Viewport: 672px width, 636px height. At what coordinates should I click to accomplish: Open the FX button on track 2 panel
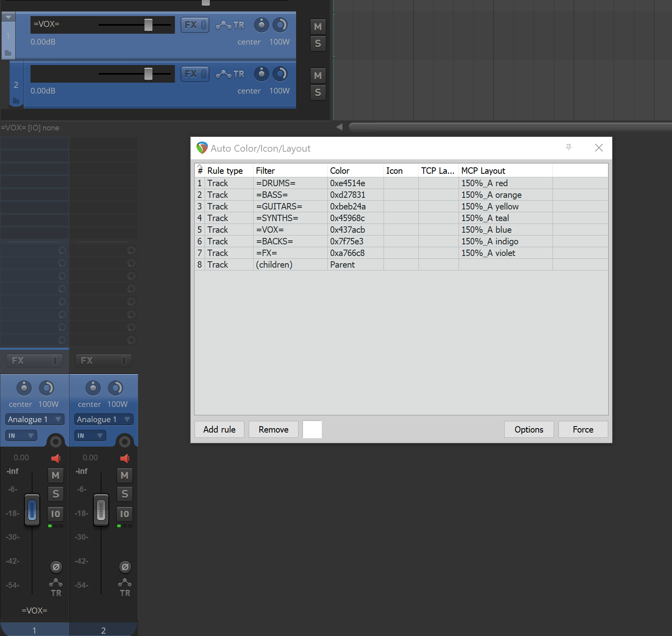195,74
